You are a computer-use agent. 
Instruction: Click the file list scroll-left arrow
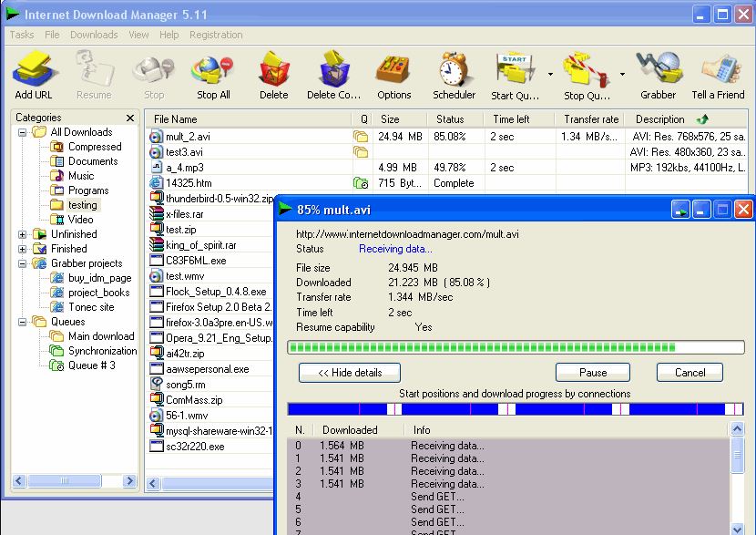153,483
